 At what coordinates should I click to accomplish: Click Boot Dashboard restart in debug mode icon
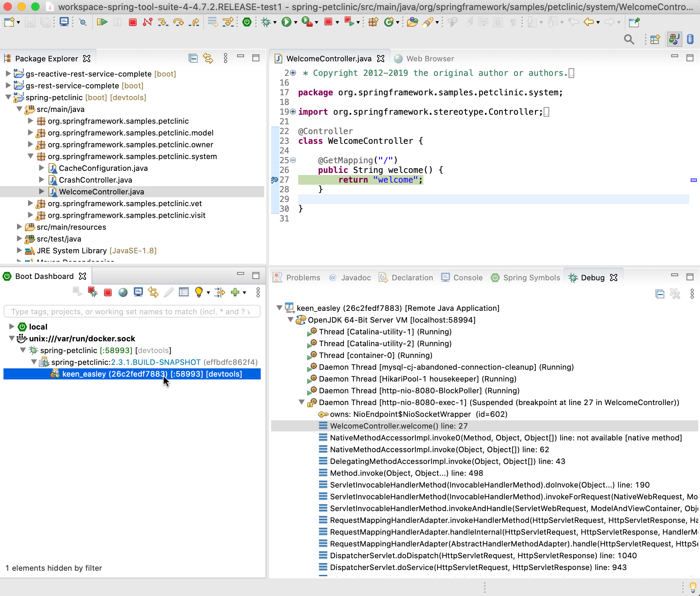click(93, 292)
